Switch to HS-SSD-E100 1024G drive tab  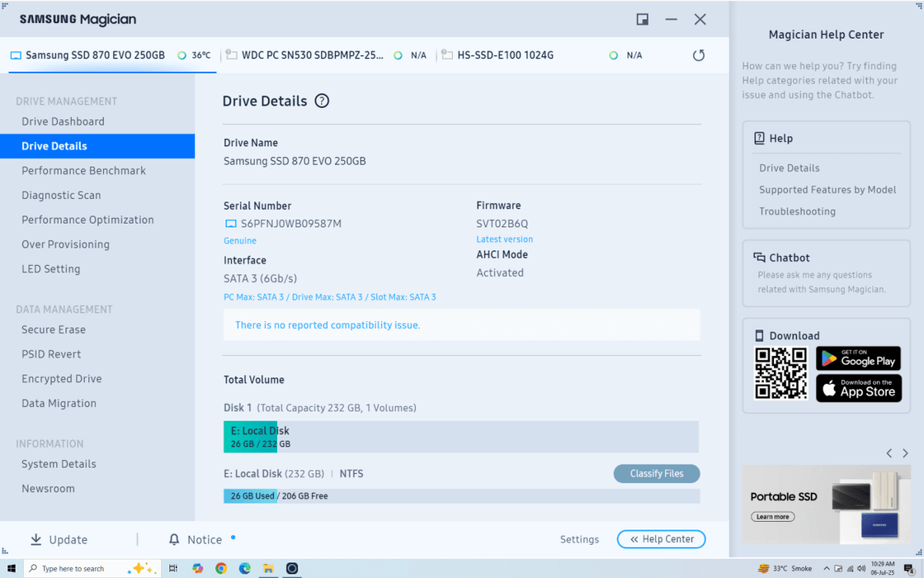click(x=505, y=55)
